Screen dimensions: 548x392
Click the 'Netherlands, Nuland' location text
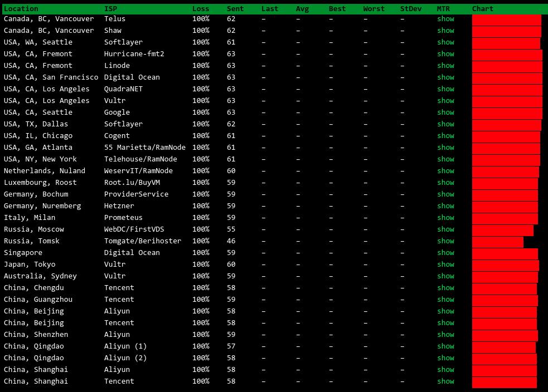[x=45, y=171]
